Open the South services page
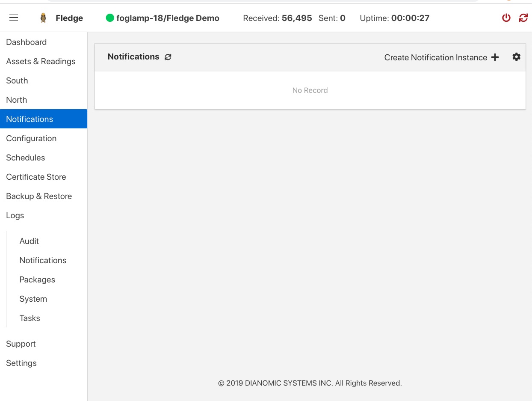Image resolution: width=532 pixels, height=401 pixels. (17, 80)
